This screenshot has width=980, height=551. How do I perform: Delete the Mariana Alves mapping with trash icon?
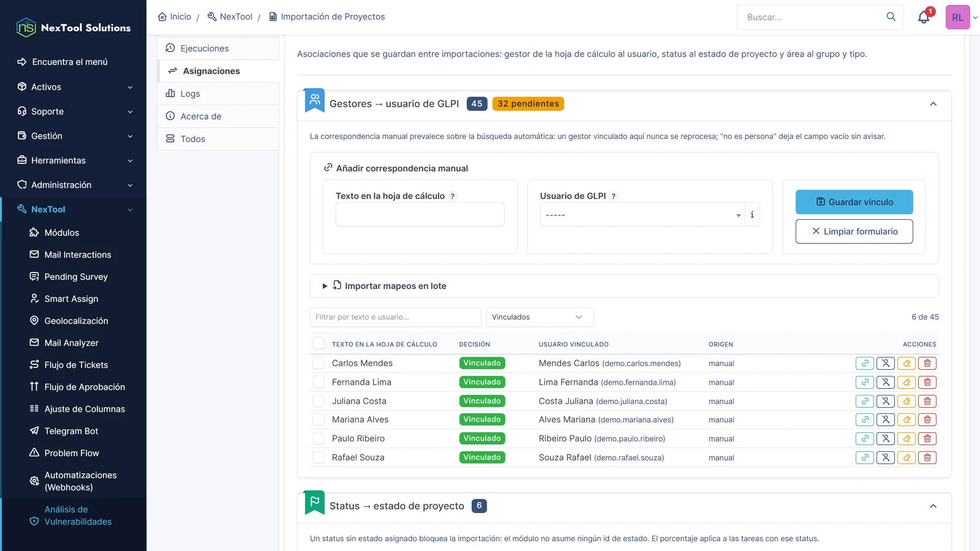(x=927, y=420)
